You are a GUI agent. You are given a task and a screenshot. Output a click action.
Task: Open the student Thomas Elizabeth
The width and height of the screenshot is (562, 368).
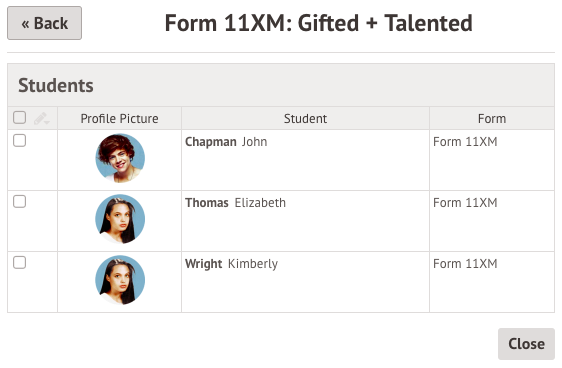click(235, 203)
